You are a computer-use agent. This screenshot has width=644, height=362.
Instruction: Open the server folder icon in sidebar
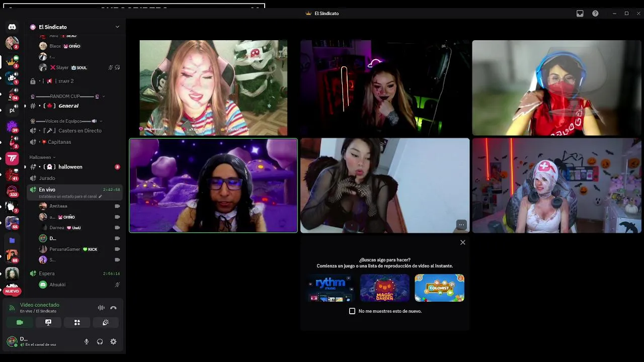coord(12,240)
